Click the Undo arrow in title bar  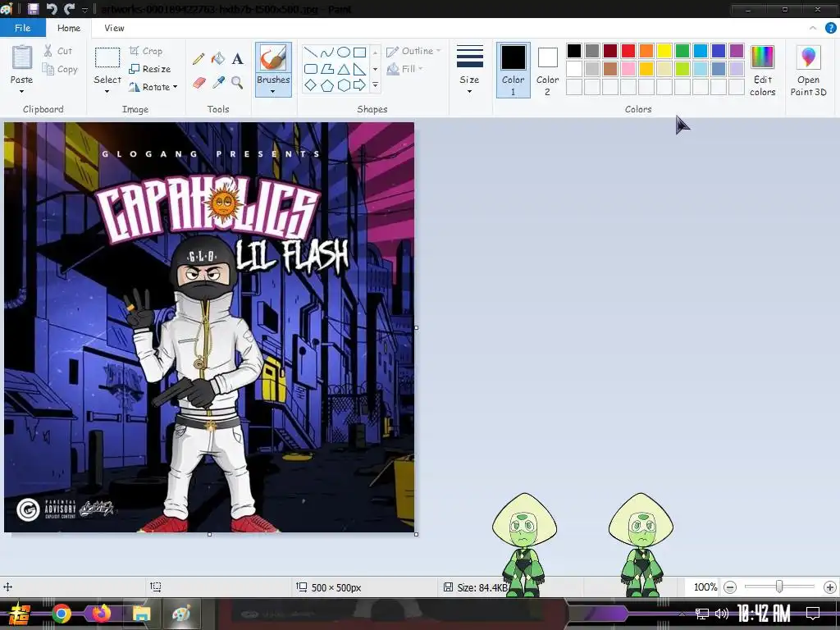52,8
